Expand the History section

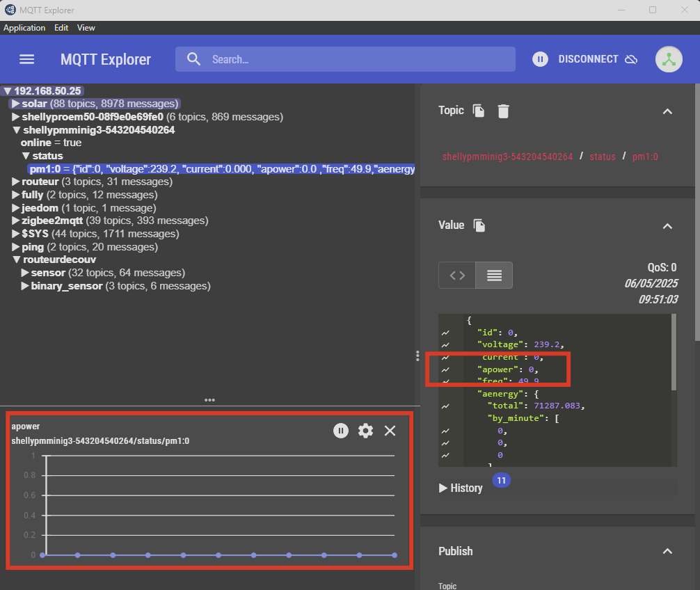click(x=461, y=488)
